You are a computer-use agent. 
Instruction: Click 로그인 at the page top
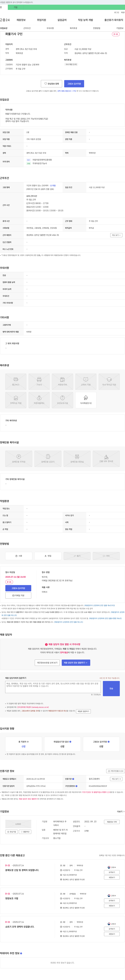117,13
